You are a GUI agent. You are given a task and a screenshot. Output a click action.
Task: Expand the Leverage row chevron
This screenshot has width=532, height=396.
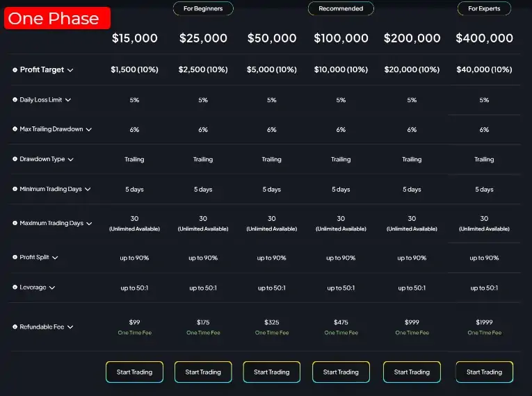tap(52, 288)
